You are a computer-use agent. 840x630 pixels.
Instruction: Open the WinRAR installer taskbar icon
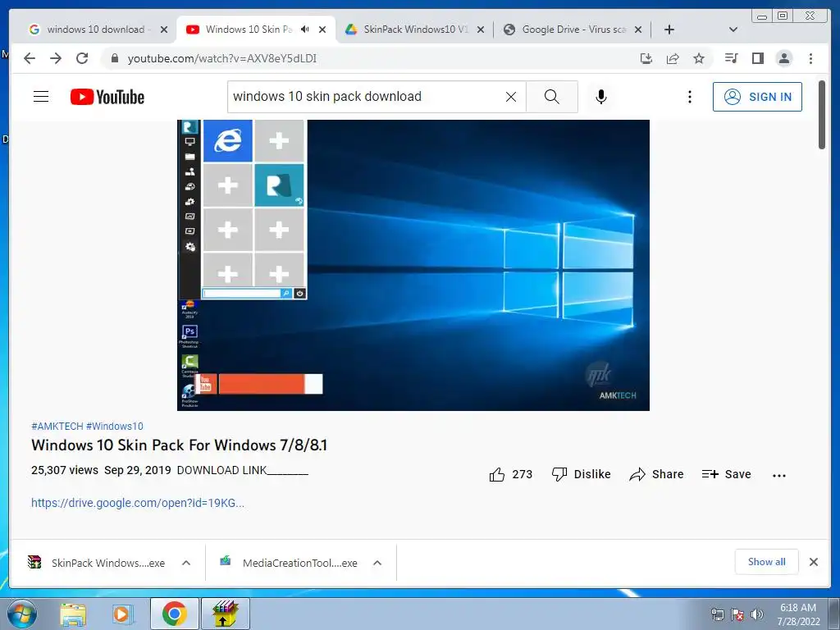(225, 614)
